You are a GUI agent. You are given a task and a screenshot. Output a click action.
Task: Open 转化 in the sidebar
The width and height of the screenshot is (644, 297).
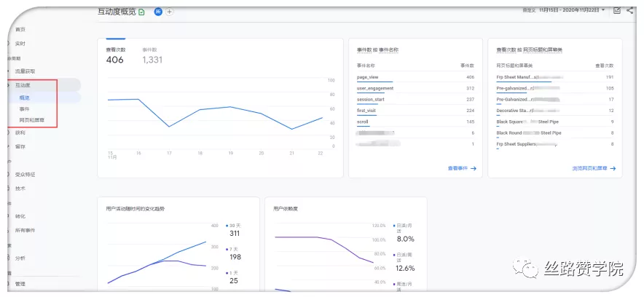coord(20,216)
